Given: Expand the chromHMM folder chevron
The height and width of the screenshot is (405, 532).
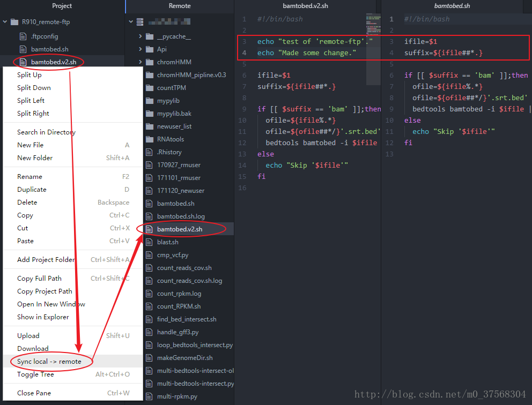Looking at the screenshot, I should pyautogui.click(x=141, y=62).
